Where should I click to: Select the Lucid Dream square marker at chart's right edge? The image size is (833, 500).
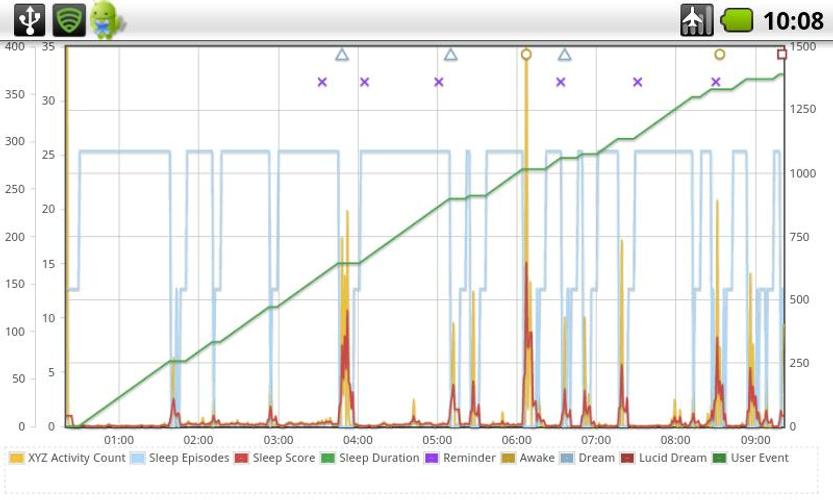coord(782,54)
